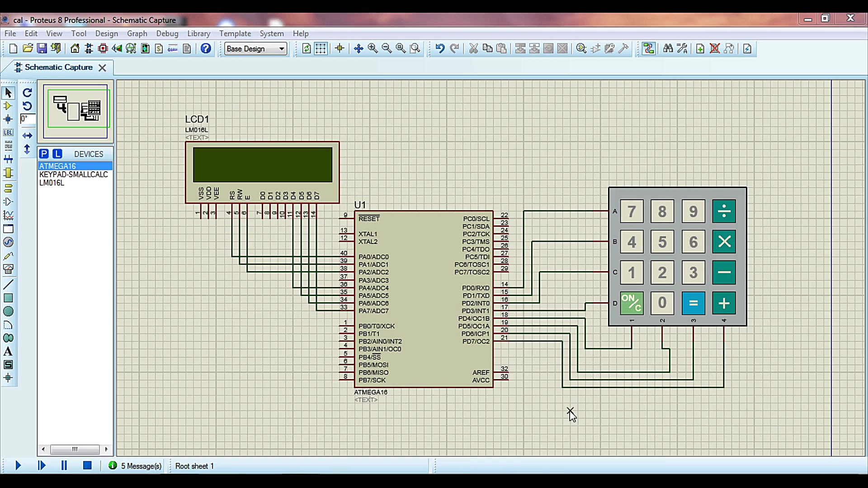
Task: Open the Design menu
Action: [x=107, y=33]
